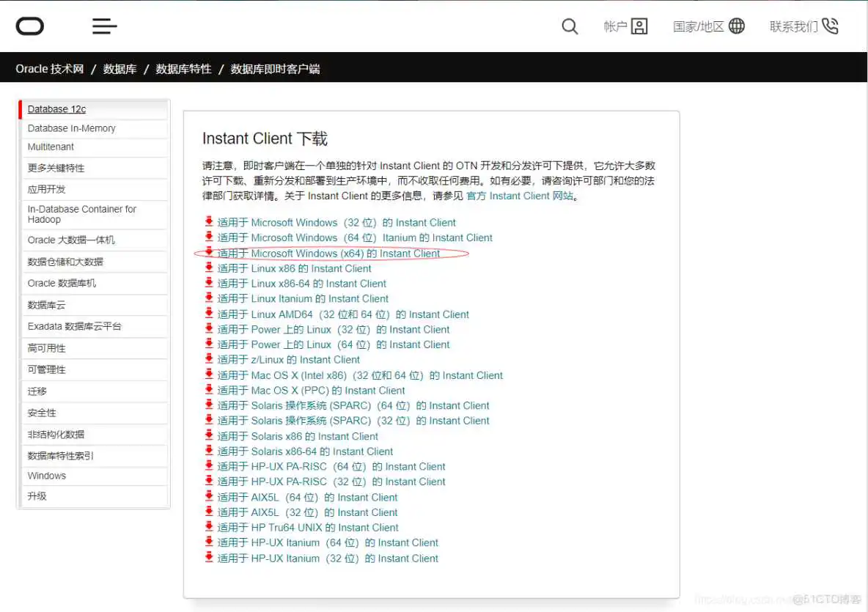Open the 数据库特性 breadcrumb
Viewport: 868px width, 612px height.
(x=183, y=68)
